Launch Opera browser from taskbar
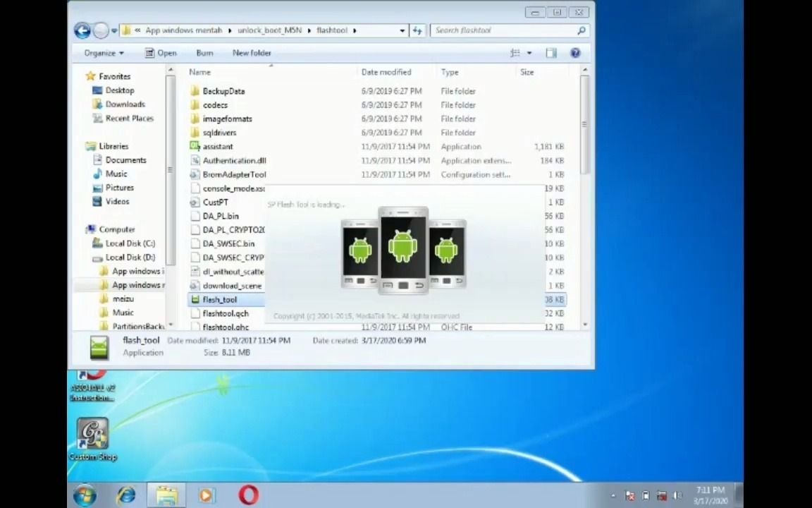The width and height of the screenshot is (812, 508). point(249,495)
